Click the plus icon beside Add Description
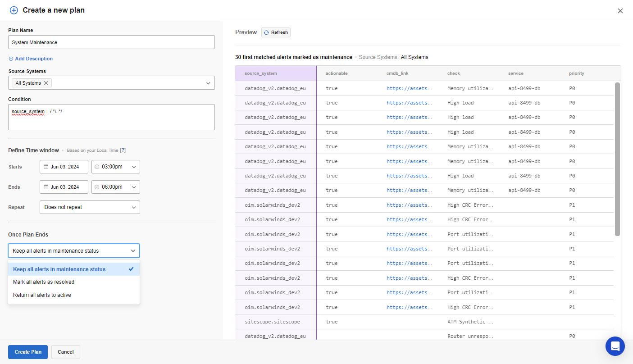Image resolution: width=633 pixels, height=364 pixels. click(11, 59)
